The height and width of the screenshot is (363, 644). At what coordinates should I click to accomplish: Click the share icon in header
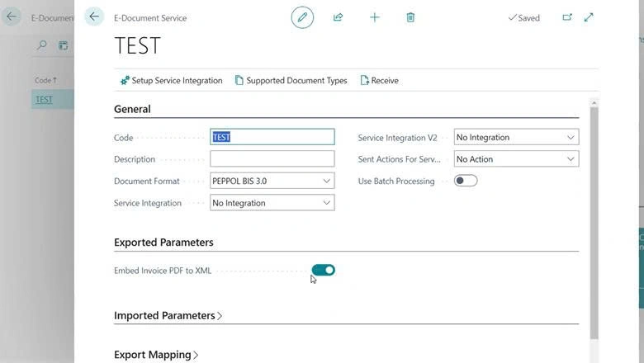coord(338,17)
